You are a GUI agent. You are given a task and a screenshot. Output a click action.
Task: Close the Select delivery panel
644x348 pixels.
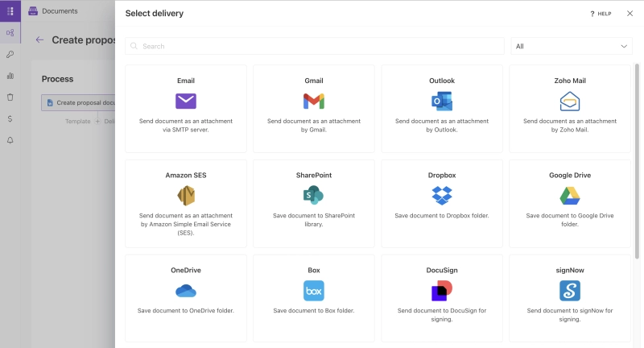click(630, 14)
